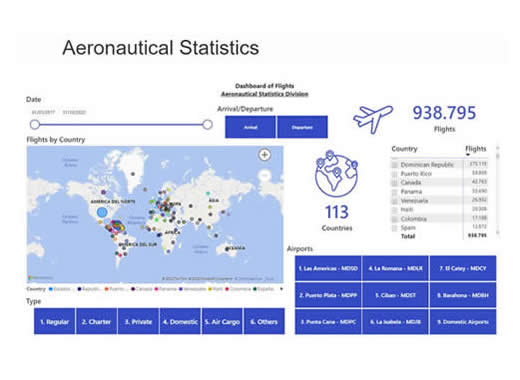520x380 pixels.
Task: Click the Flights column sort arrow
Action: 468,155
